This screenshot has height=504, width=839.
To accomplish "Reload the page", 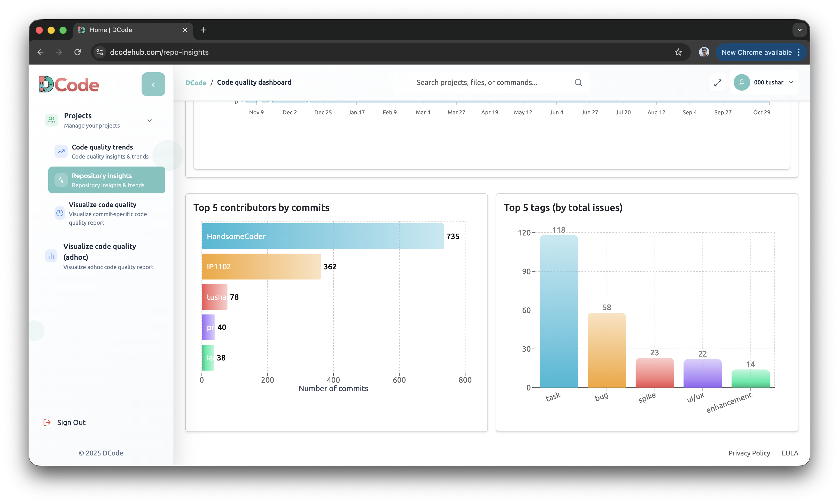I will [x=77, y=52].
